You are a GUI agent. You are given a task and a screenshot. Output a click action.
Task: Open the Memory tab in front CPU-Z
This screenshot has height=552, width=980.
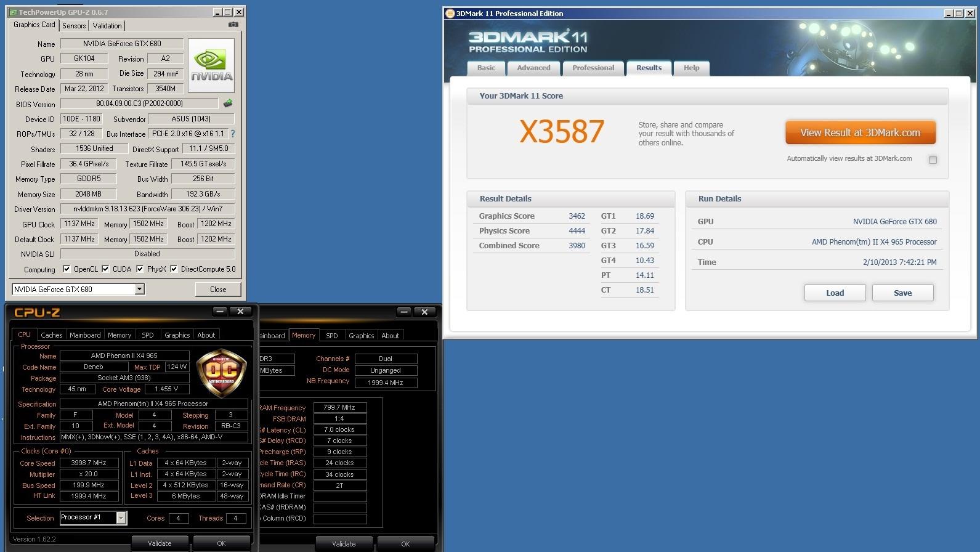coord(119,335)
